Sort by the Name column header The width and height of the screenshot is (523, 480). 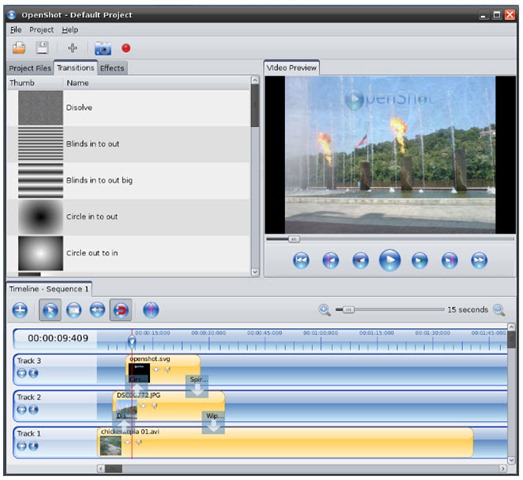156,83
